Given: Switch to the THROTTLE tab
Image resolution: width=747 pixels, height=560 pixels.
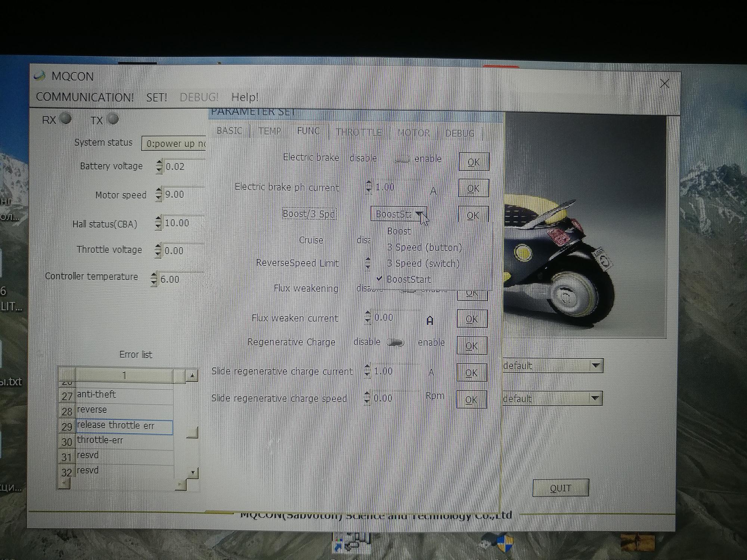Looking at the screenshot, I should [359, 132].
